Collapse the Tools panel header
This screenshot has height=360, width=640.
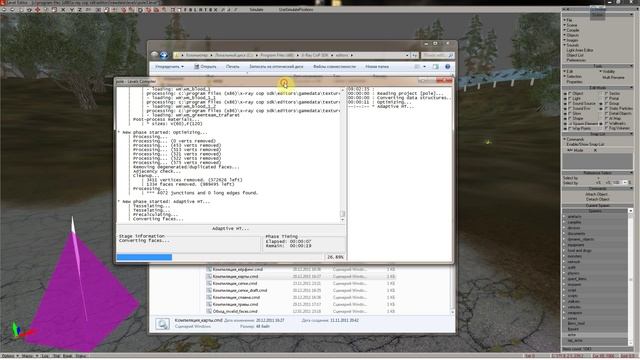tap(598, 66)
